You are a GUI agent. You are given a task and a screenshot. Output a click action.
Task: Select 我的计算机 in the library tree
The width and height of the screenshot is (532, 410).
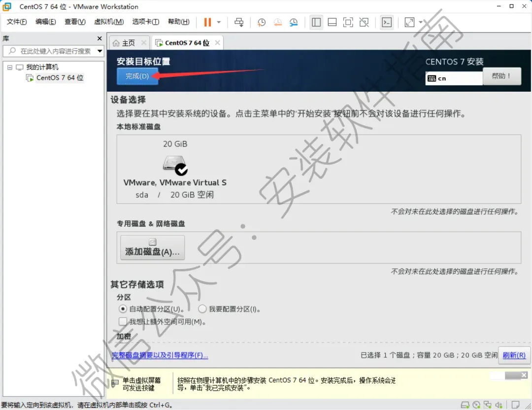42,67
